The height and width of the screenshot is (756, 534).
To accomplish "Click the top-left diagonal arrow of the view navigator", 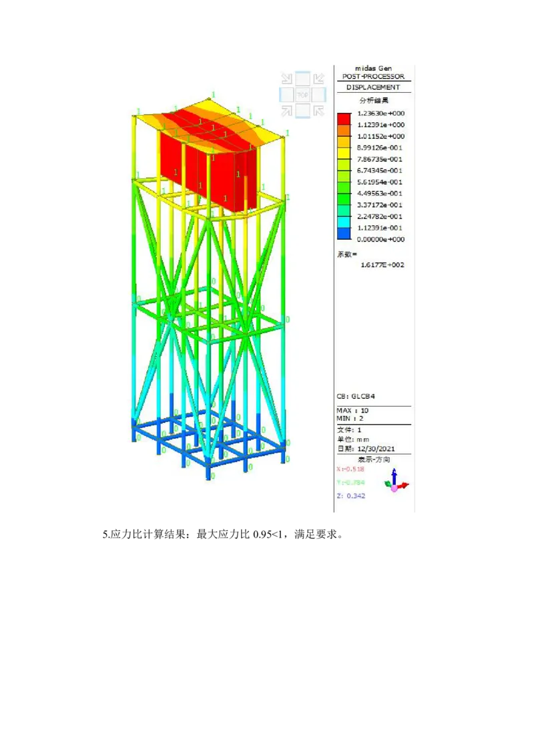I will point(286,79).
